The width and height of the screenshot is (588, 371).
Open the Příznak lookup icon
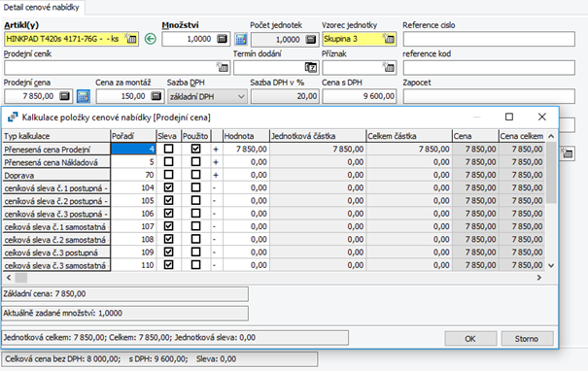[389, 67]
